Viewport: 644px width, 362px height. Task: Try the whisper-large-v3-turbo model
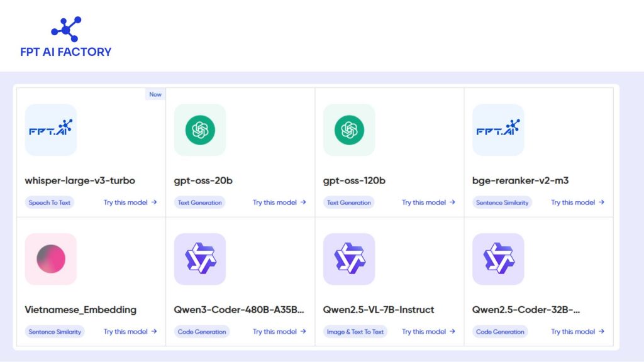[130, 202]
